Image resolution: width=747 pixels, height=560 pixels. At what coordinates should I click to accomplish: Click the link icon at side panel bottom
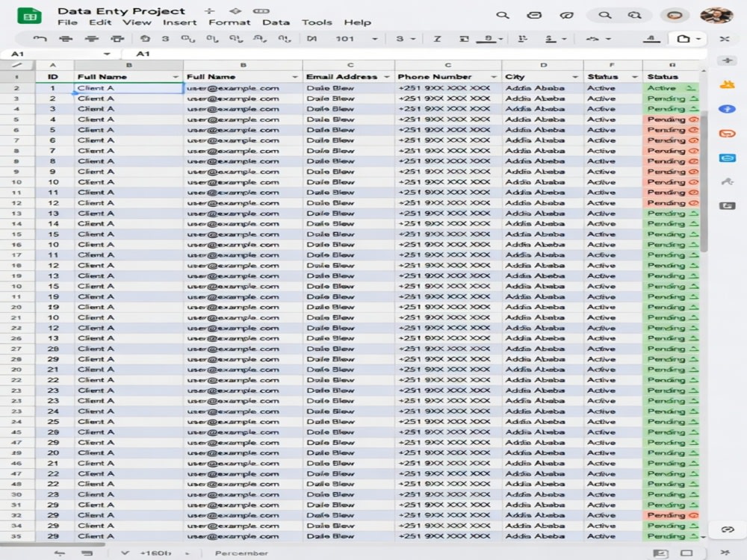pyautogui.click(x=727, y=529)
